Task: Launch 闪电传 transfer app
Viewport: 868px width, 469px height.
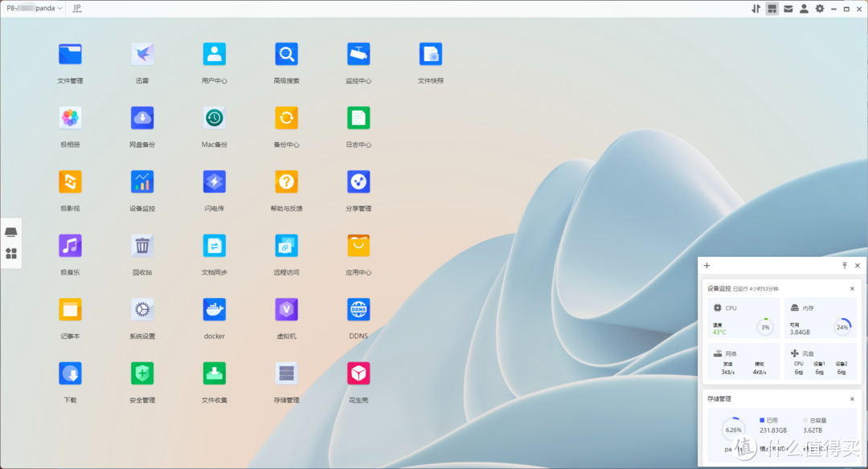Action: pyautogui.click(x=214, y=182)
